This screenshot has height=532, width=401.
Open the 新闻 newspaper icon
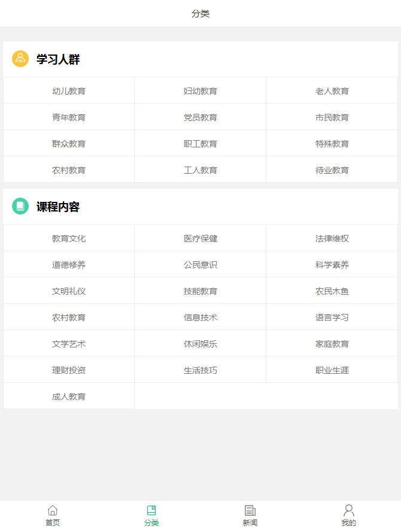click(x=250, y=510)
